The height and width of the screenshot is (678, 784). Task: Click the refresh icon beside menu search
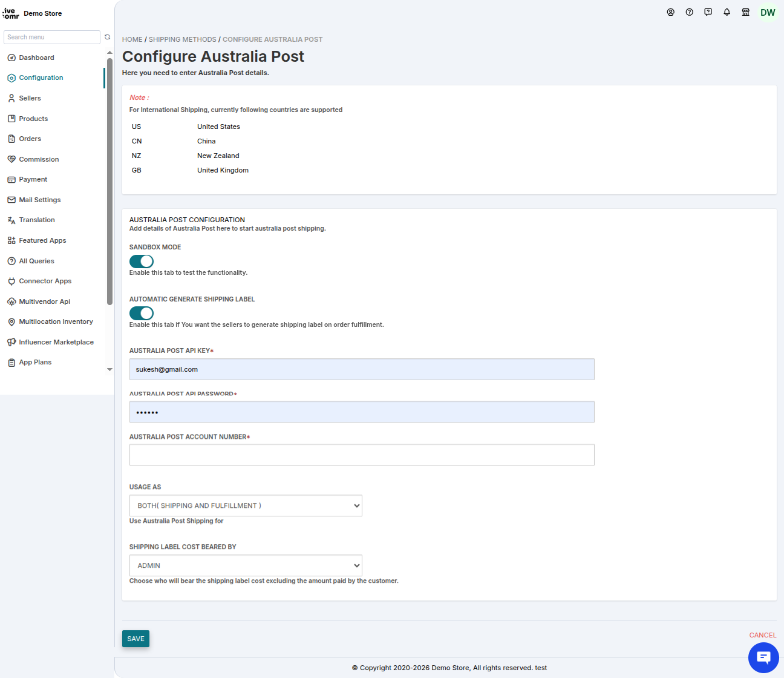point(108,37)
